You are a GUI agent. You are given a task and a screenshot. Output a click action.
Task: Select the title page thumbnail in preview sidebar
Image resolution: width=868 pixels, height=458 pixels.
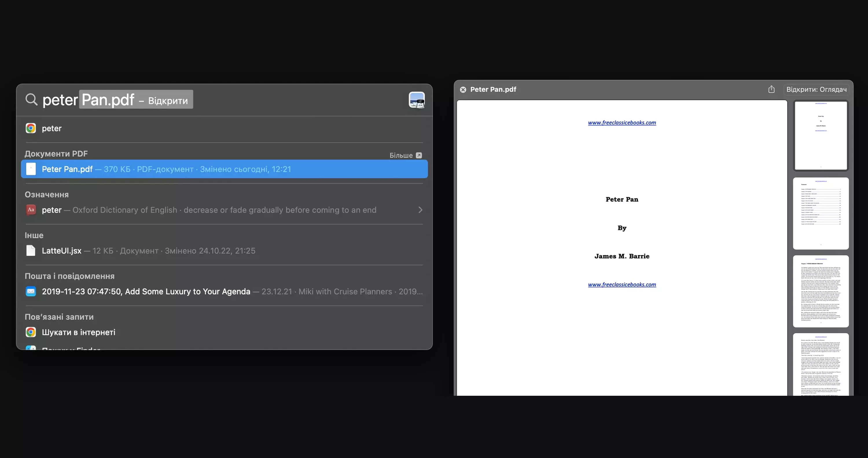click(821, 135)
